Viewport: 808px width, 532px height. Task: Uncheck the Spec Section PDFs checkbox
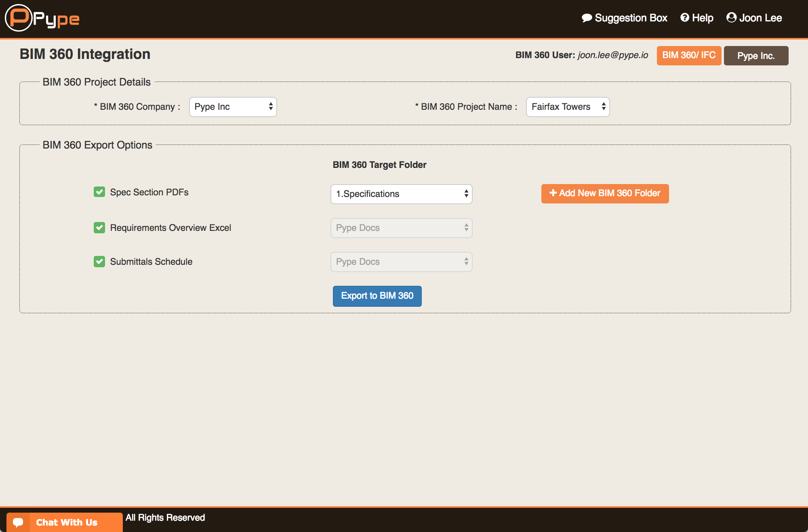[x=99, y=192]
